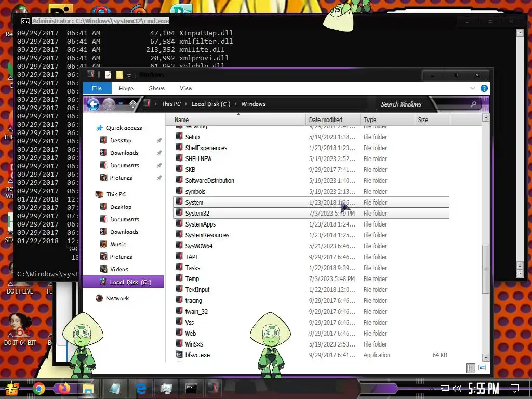This screenshot has width=532, height=399.
Task: Select the Temp folder icon
Action: click(179, 278)
